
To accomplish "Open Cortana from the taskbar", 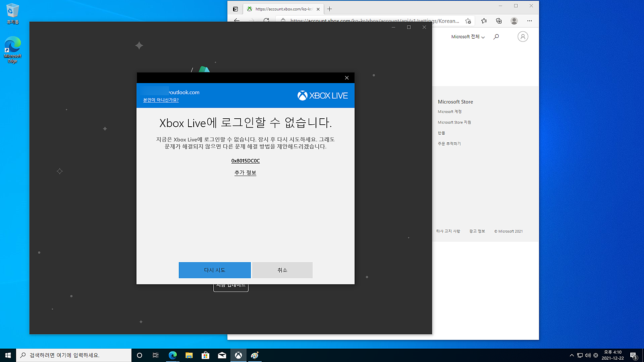I will point(140,355).
